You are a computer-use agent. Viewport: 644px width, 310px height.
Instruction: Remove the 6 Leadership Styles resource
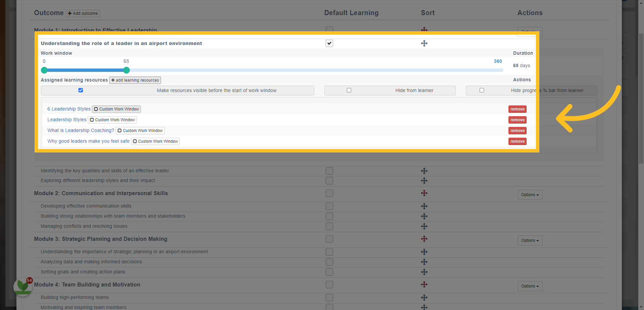coord(518,109)
